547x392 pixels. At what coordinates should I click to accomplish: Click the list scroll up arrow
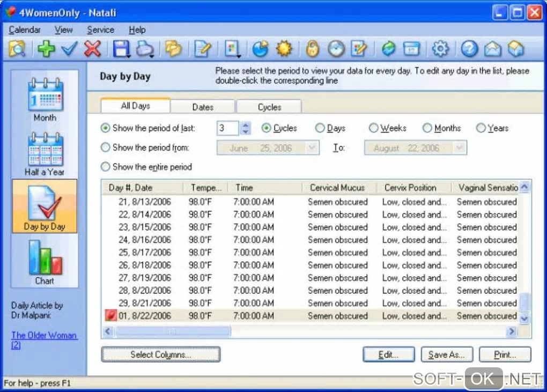[524, 187]
